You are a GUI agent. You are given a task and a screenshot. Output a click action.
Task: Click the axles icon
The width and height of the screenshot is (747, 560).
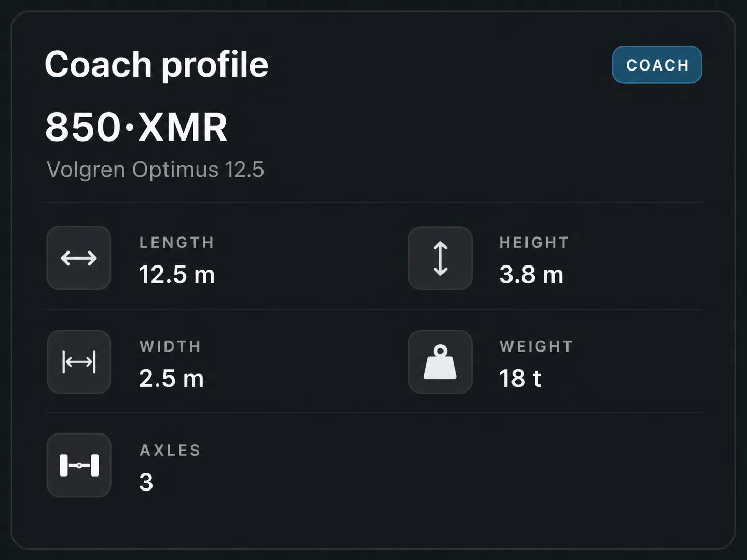[x=79, y=465]
